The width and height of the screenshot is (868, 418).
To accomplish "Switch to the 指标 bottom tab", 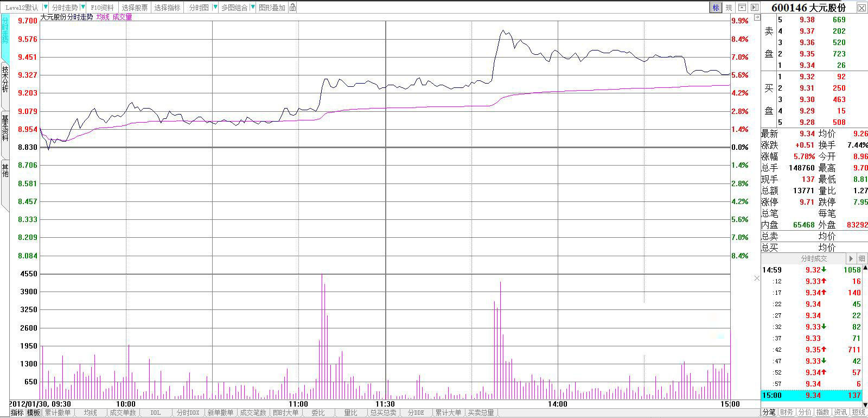I will (x=17, y=413).
